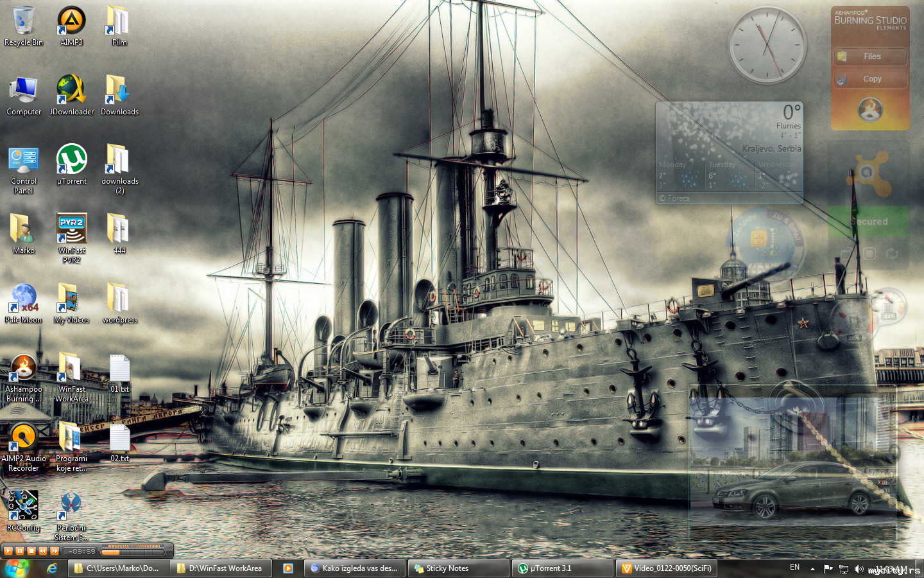The image size is (924, 578).
Task: Click Copy in the Burning Studio gadget
Action: tap(871, 79)
